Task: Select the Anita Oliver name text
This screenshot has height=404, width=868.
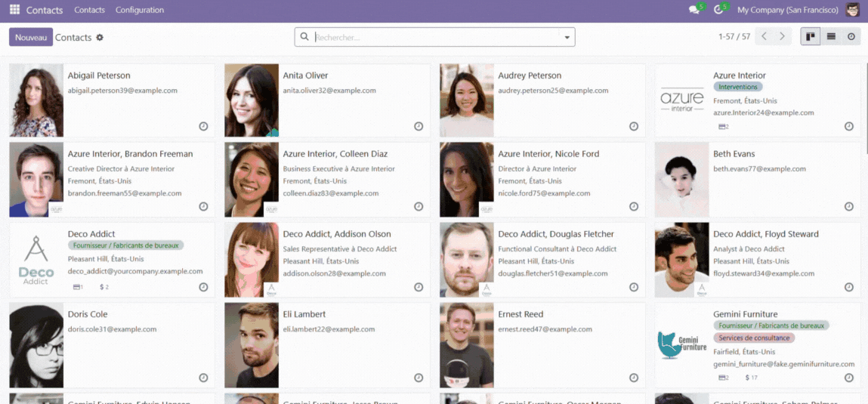Action: [x=305, y=76]
